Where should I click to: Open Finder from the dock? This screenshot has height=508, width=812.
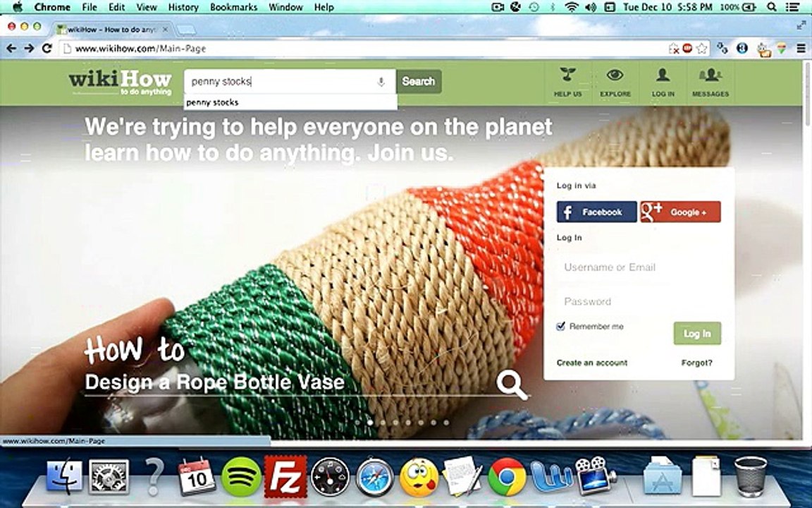64,476
